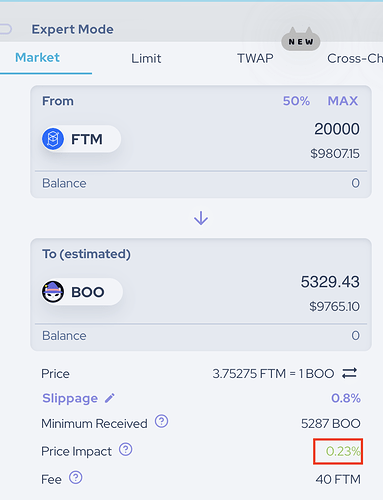Image resolution: width=383 pixels, height=500 pixels.
Task: Open the TWAP tab
Action: coord(255,58)
